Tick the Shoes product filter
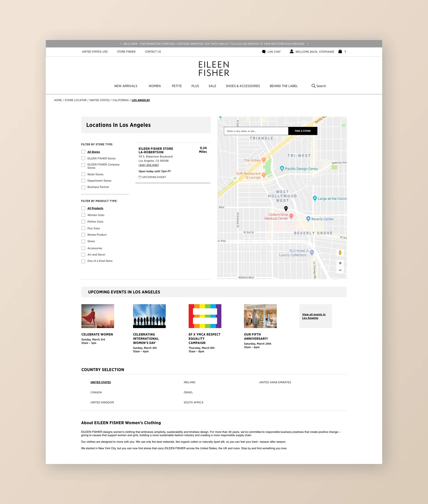This screenshot has height=504, width=428. tap(83, 241)
